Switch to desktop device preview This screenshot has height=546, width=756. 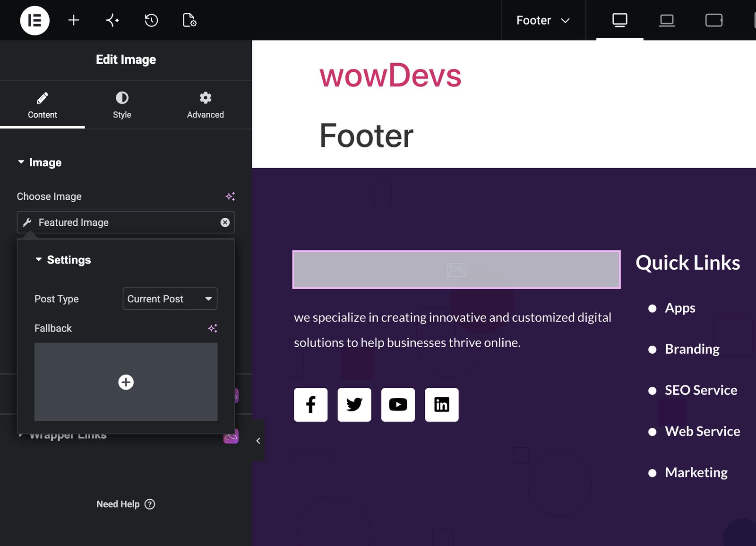point(620,20)
